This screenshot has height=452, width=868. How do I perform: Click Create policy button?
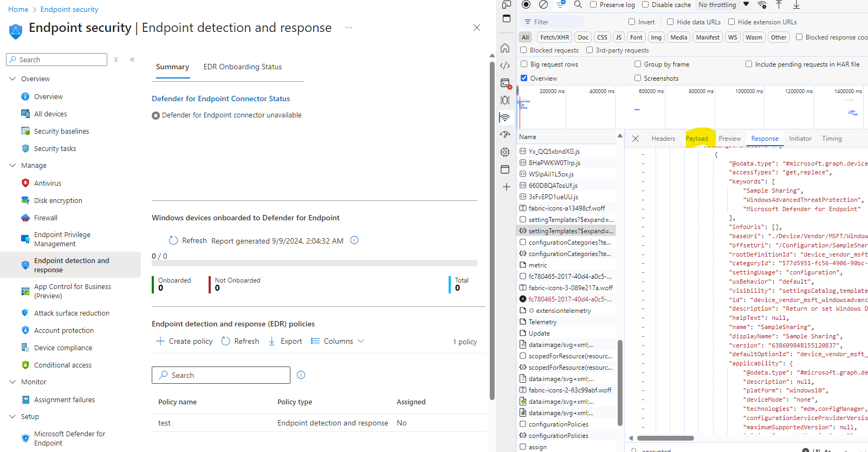click(184, 341)
